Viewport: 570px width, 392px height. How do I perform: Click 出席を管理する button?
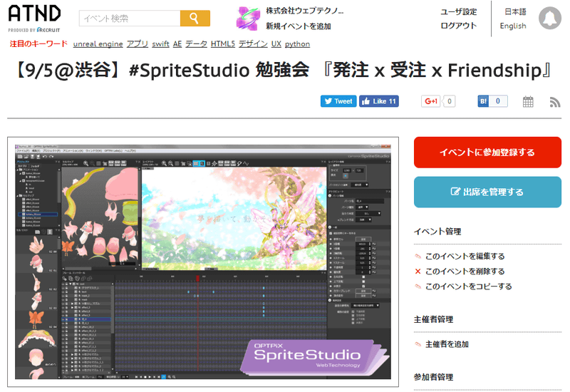(487, 192)
